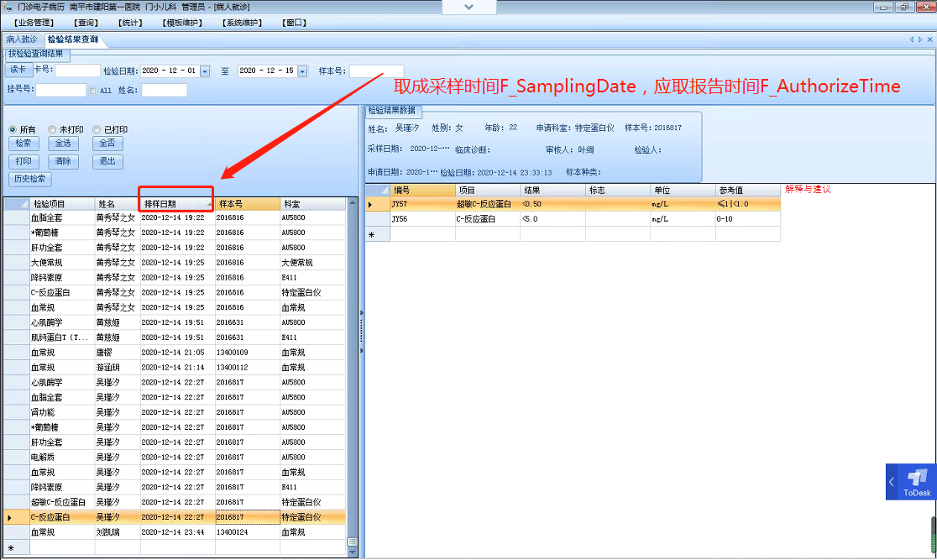Click the patient name 康樱 cell

(x=118, y=353)
